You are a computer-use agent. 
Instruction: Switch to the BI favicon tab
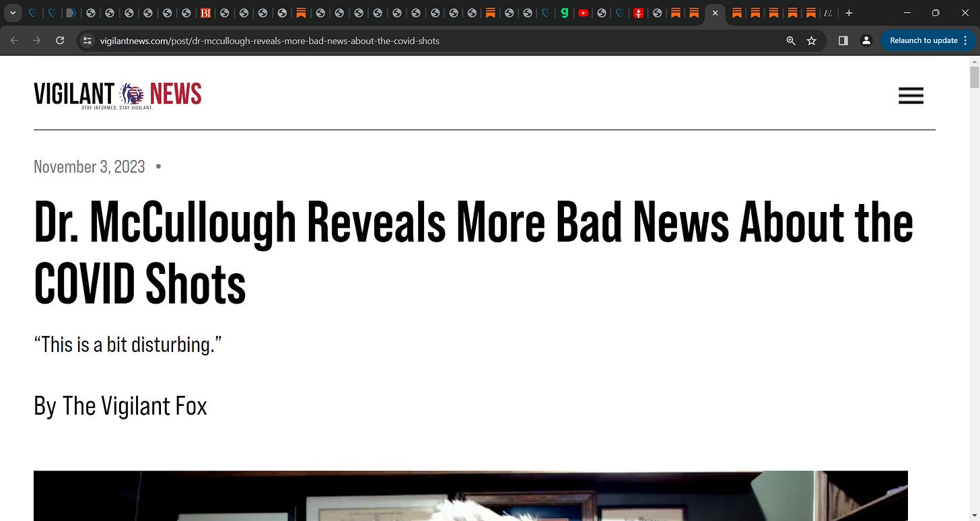click(206, 13)
